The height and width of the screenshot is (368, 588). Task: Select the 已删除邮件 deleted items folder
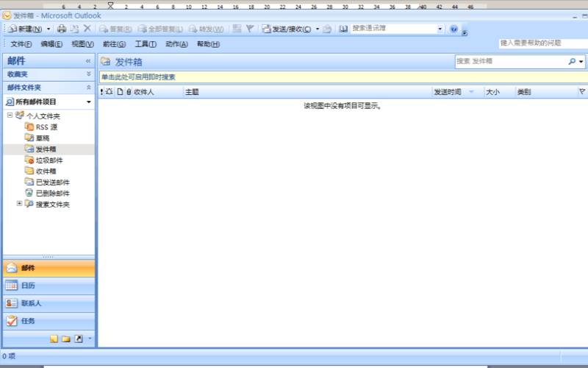click(x=52, y=194)
